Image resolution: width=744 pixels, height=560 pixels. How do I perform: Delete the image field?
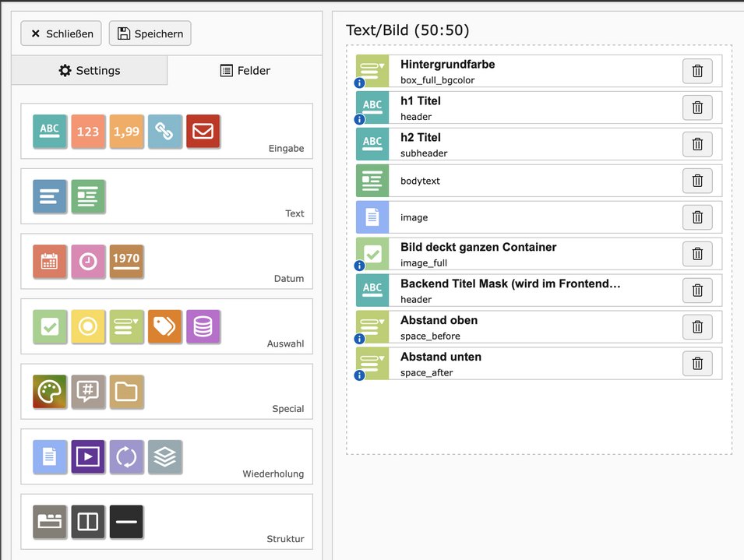[697, 217]
